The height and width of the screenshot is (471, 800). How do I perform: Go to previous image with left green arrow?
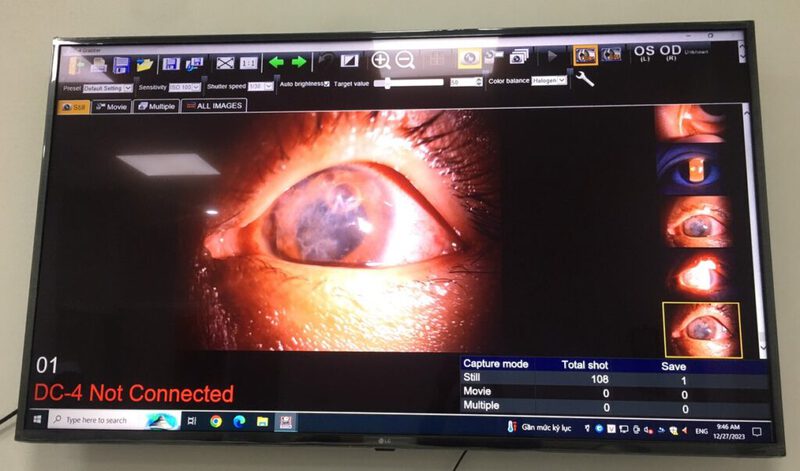(x=276, y=62)
